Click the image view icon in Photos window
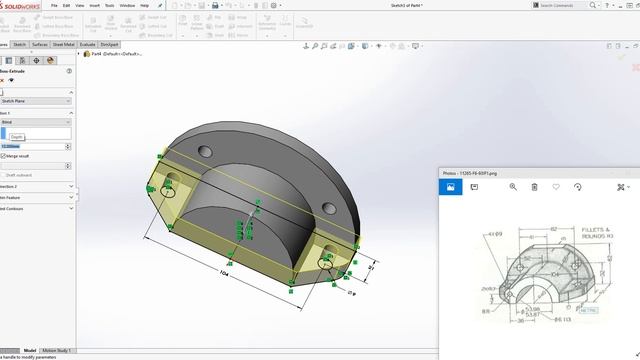 (451, 187)
